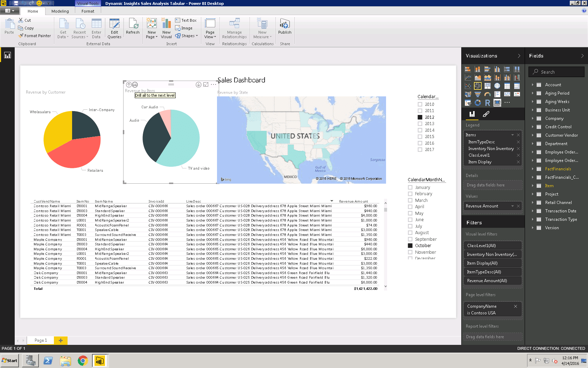Open the Revenue Amount field dropdown

point(512,206)
